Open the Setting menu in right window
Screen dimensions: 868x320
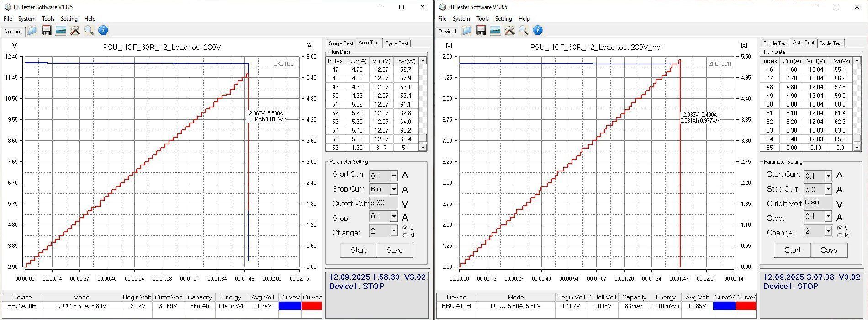(503, 19)
